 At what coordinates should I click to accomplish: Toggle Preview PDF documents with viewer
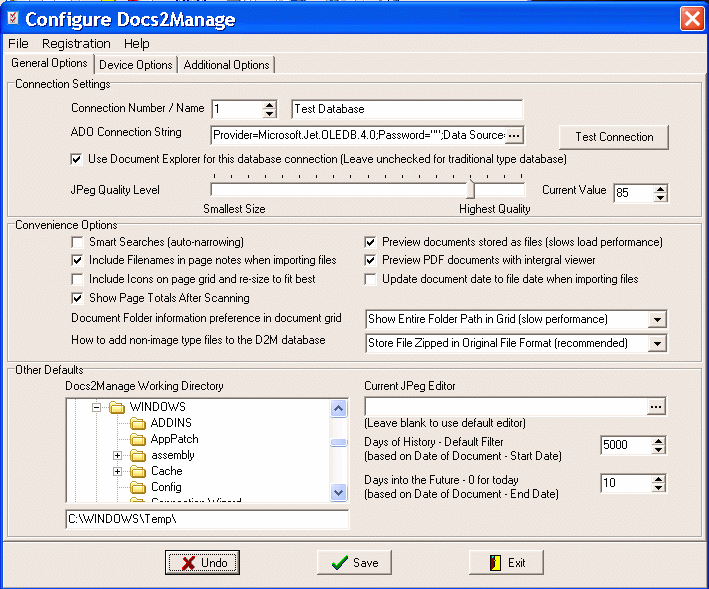370,260
